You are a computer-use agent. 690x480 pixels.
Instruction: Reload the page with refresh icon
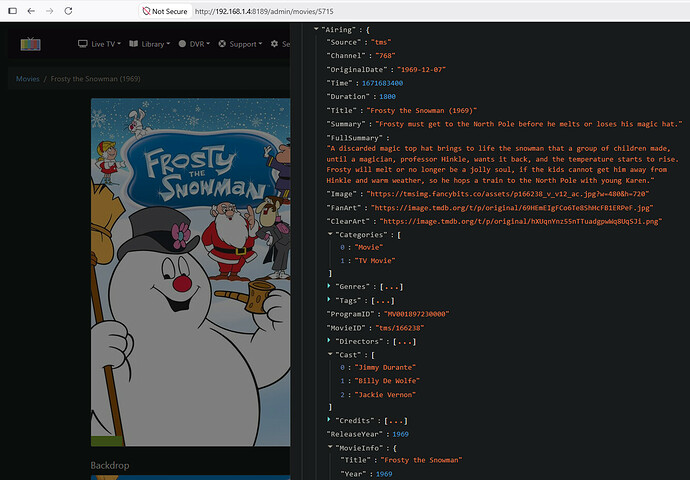pos(68,11)
